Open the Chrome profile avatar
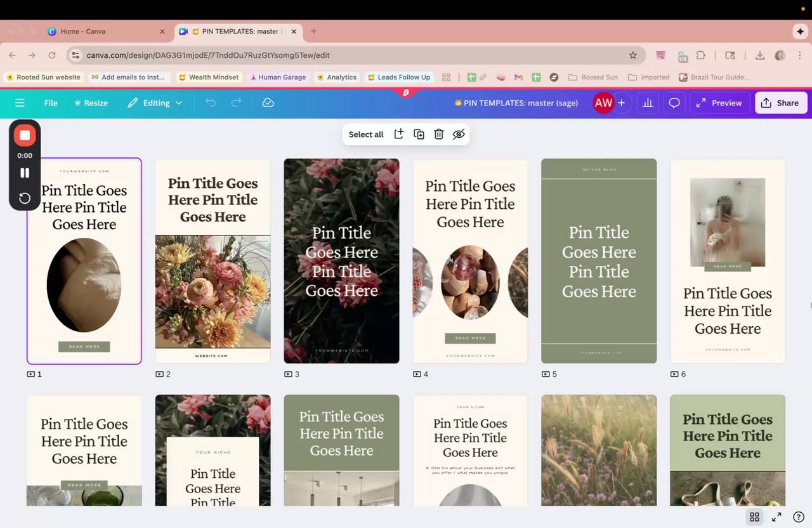Viewport: 812px width, 528px height. click(x=780, y=55)
